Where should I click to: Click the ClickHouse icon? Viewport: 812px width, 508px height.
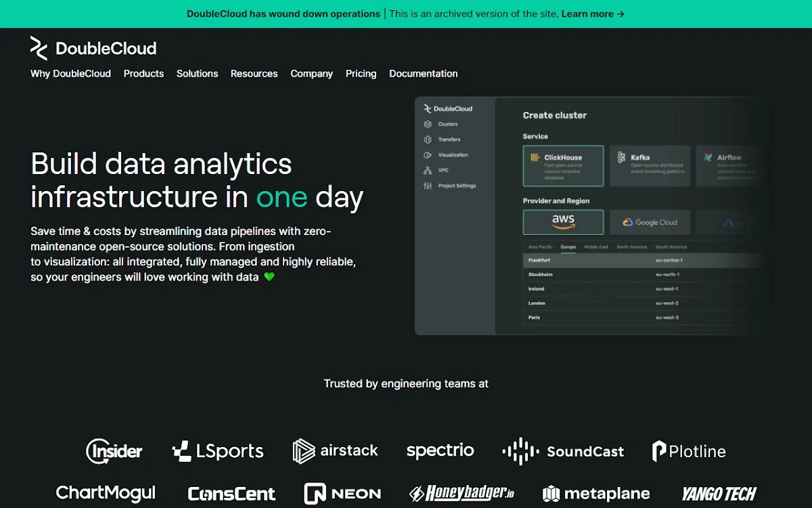535,157
